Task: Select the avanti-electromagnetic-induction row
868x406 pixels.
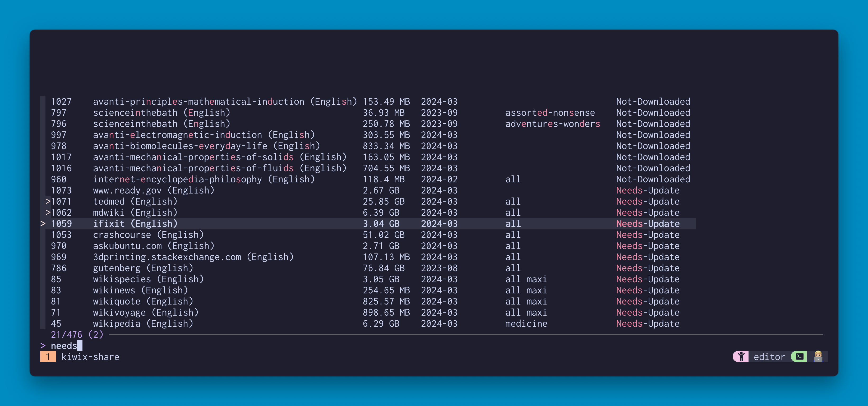Action: (368, 135)
